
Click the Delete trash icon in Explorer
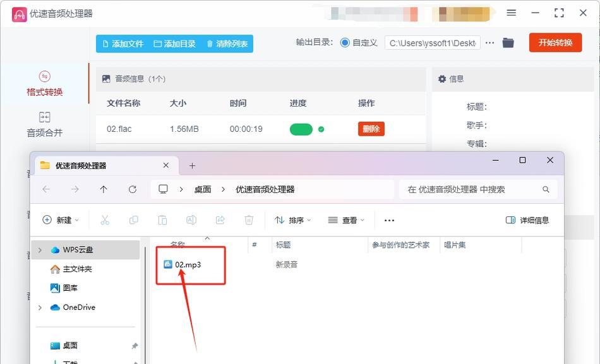249,220
